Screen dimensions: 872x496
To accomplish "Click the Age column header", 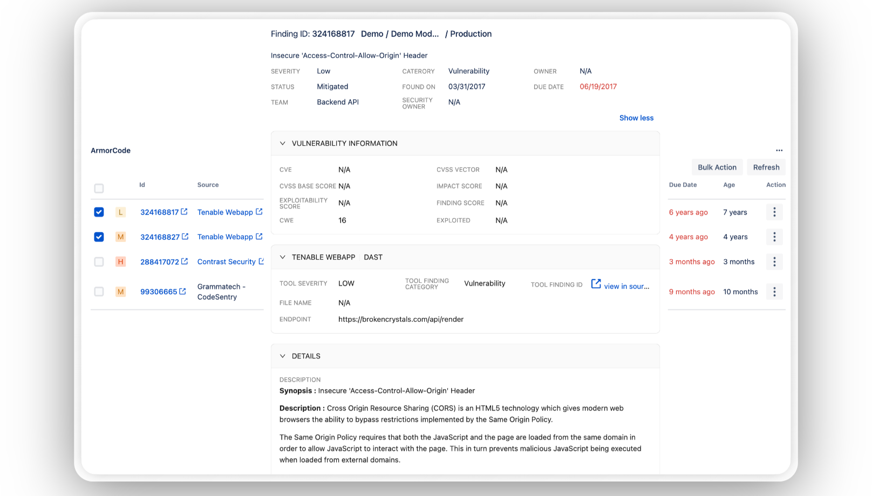I will (x=729, y=185).
